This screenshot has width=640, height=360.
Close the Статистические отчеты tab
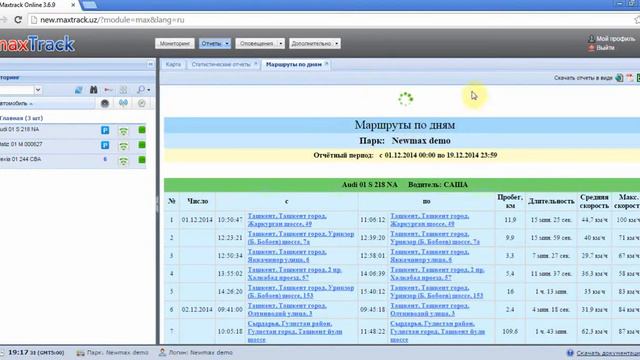click(x=256, y=64)
